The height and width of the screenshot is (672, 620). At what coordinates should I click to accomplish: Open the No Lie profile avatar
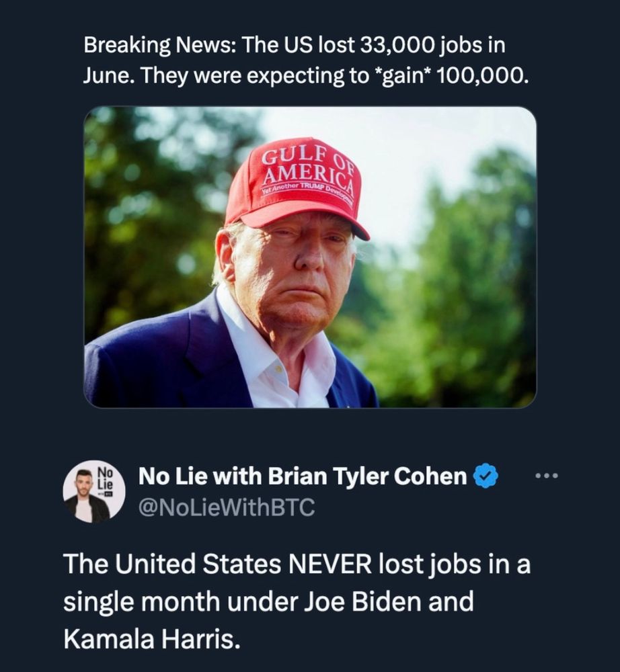[95, 491]
